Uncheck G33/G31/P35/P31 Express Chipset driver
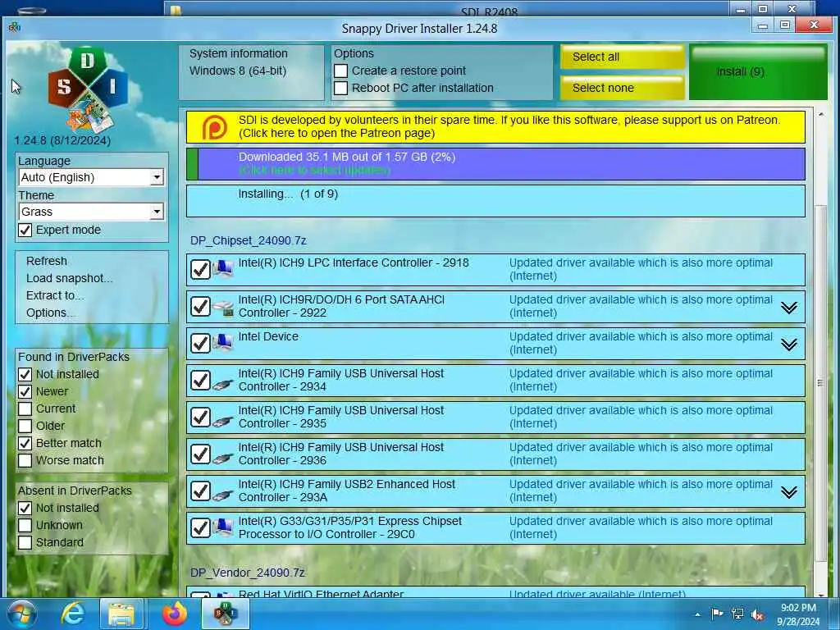Screen dimensions: 840x630 pos(200,527)
